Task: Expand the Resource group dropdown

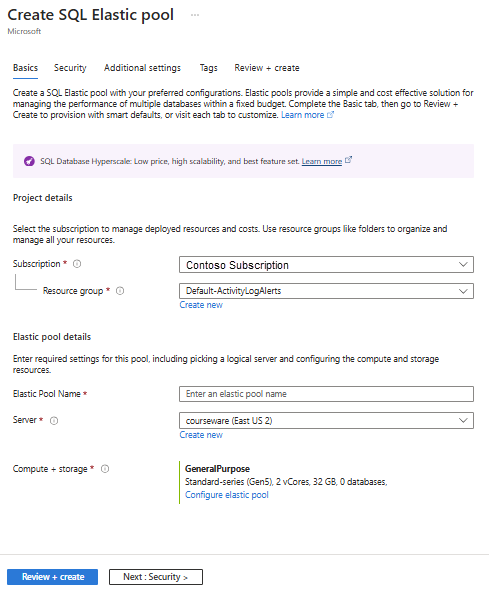Action: coord(326,291)
